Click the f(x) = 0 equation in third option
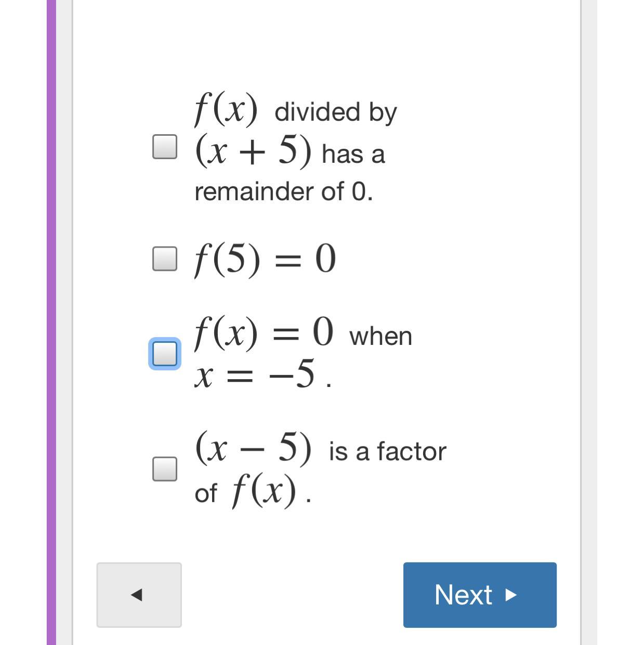Screen dimensions: 644x645 263,332
